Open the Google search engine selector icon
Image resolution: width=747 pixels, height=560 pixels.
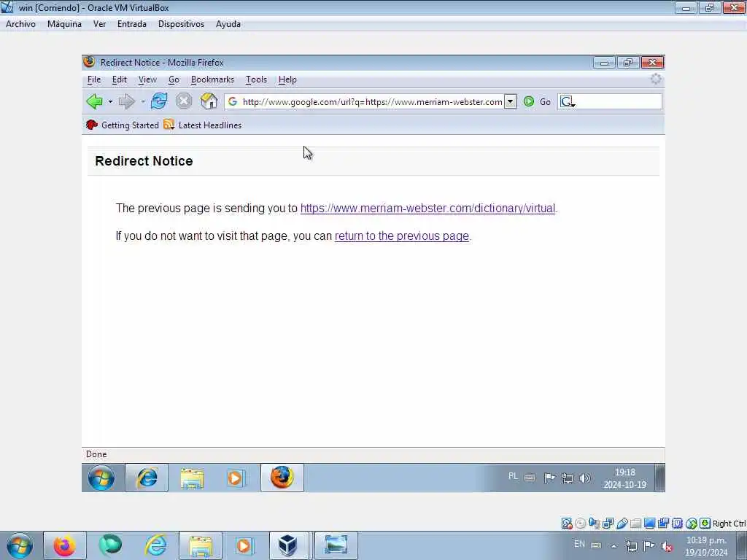click(x=567, y=101)
